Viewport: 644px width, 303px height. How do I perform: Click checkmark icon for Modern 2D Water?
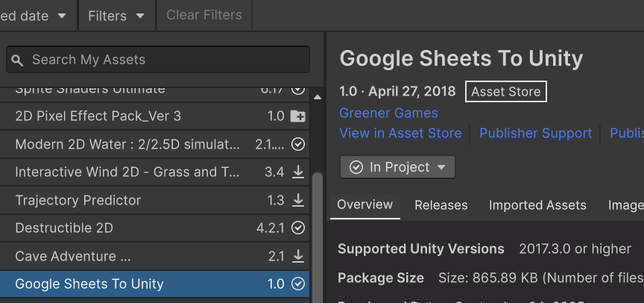tap(298, 144)
